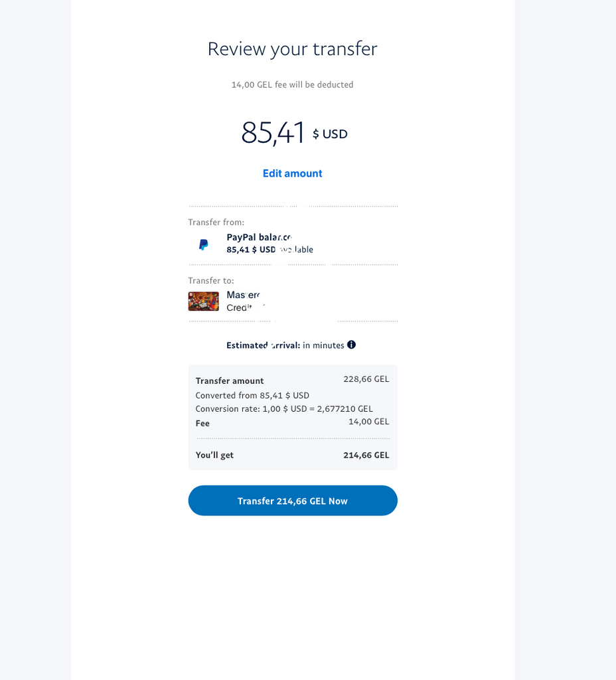Click the 85,41 $ USD amount
This screenshot has height=680, width=616.
(294, 133)
